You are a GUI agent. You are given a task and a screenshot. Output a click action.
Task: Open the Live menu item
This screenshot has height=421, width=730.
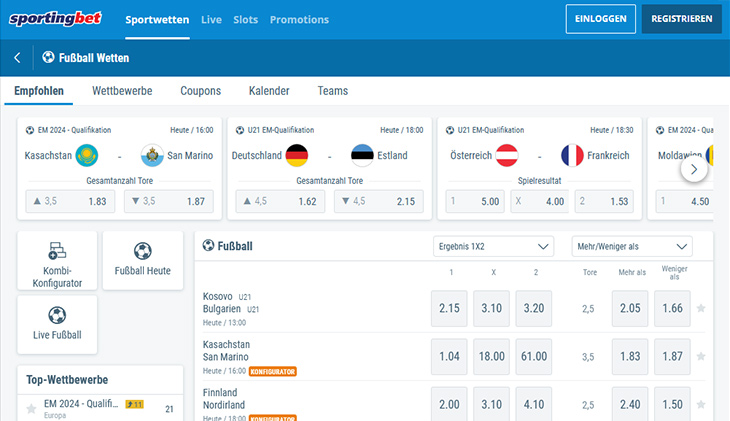211,20
